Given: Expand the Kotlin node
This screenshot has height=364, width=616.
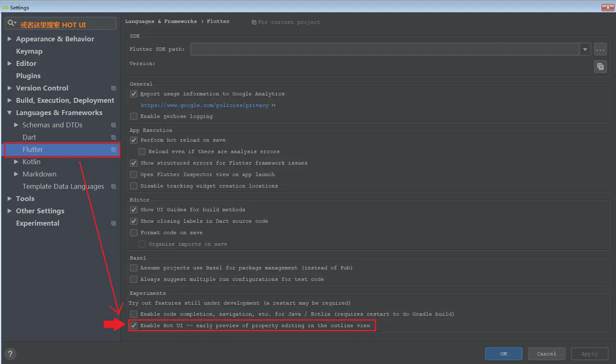Looking at the screenshot, I should coord(16,162).
